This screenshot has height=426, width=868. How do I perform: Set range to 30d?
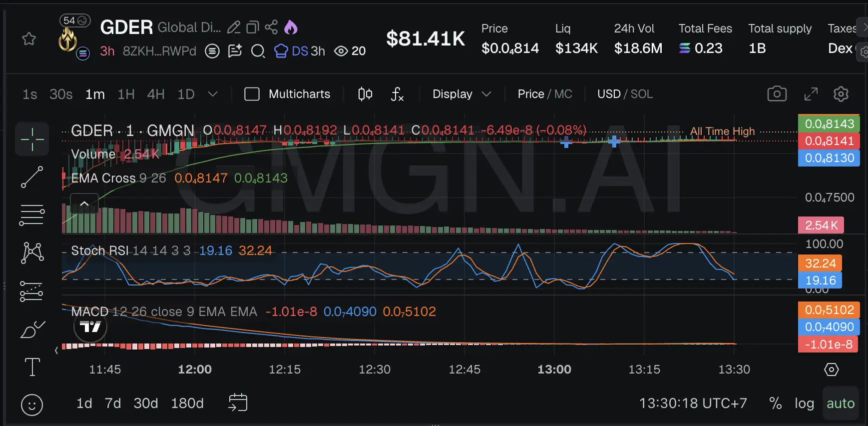[146, 403]
